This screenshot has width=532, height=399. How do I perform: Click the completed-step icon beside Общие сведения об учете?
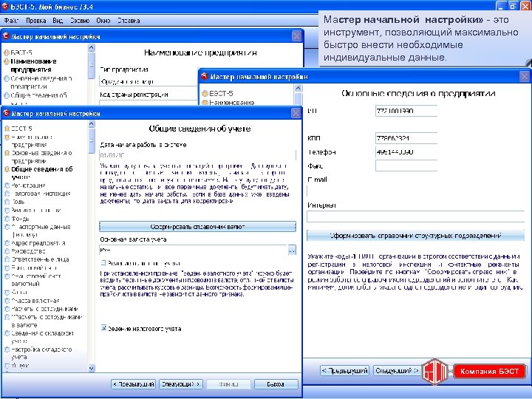[x=7, y=169]
